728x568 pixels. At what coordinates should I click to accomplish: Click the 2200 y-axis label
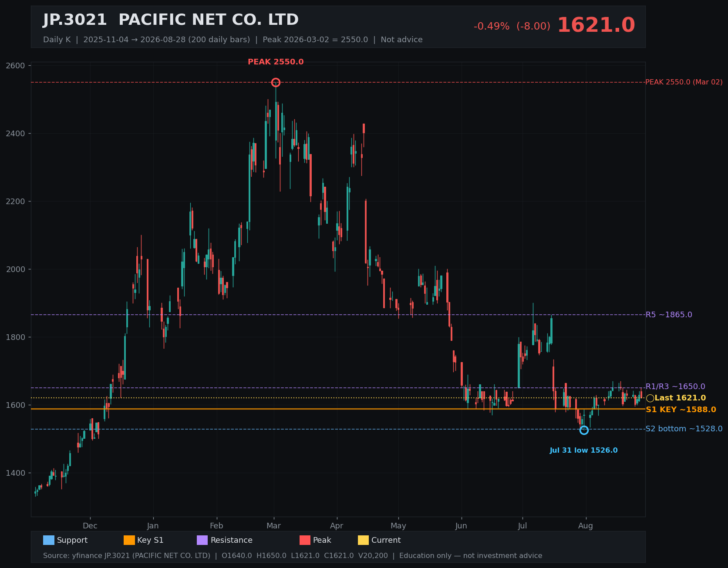(x=16, y=202)
